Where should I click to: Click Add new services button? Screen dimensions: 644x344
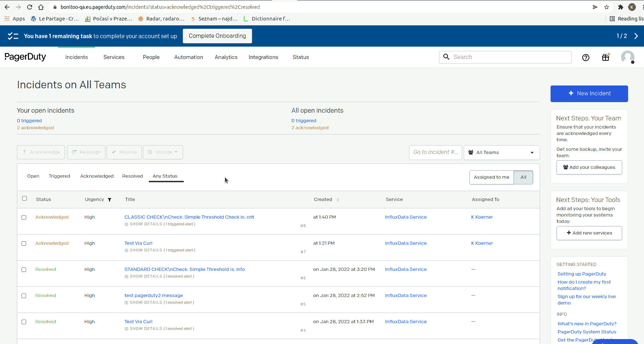click(589, 233)
